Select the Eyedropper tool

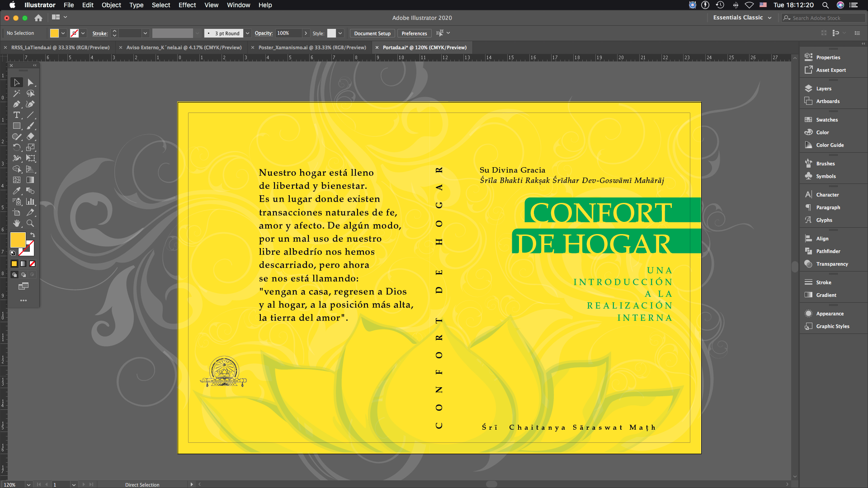(x=17, y=191)
